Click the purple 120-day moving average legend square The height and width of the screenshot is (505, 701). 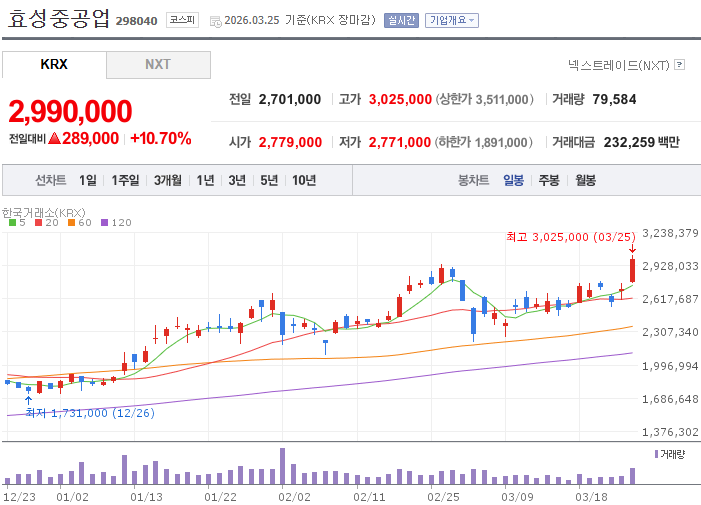(105, 223)
